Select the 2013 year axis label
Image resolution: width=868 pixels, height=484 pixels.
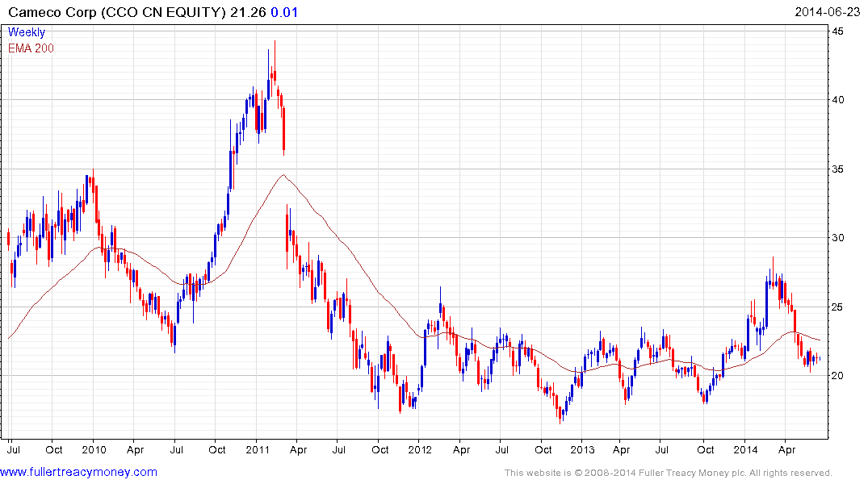pyautogui.click(x=583, y=449)
